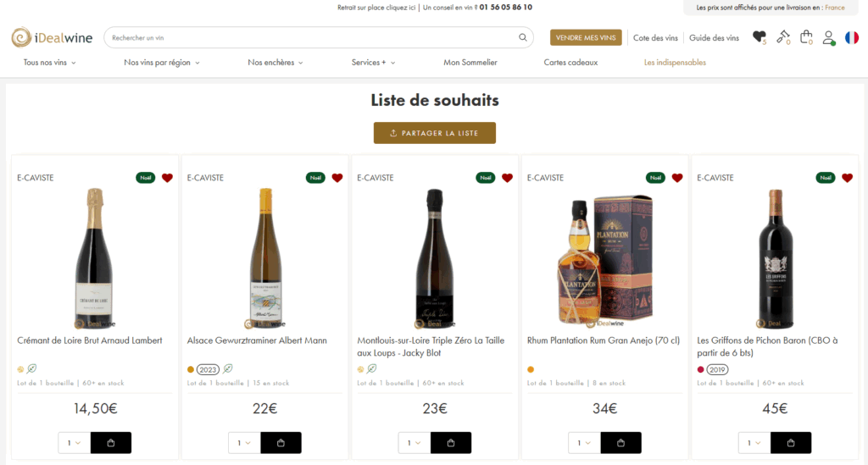Click the Vendre mes vins button
The image size is (868, 465).
(x=586, y=37)
